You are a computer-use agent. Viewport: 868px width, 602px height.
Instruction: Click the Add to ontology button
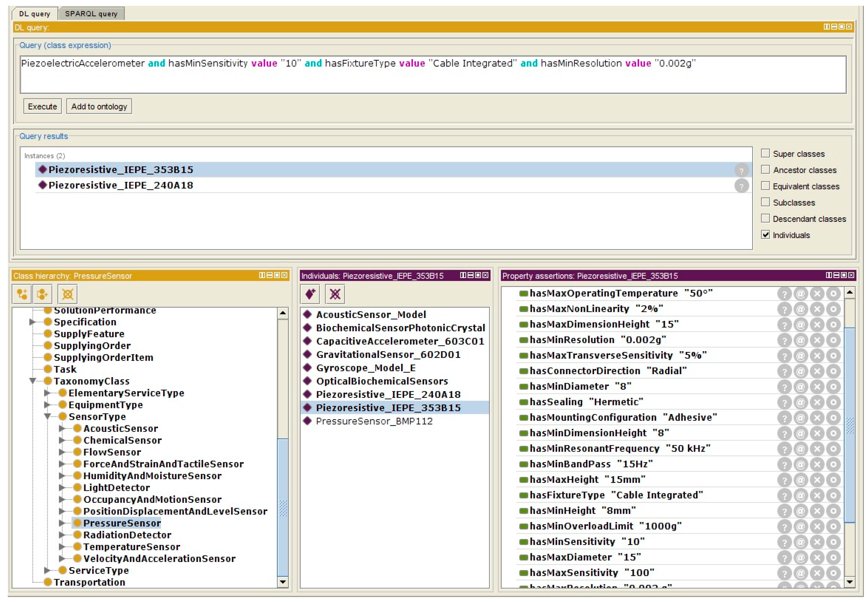[99, 106]
